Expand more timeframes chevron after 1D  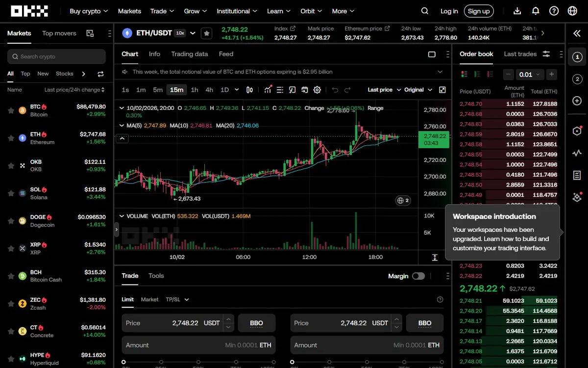click(237, 90)
